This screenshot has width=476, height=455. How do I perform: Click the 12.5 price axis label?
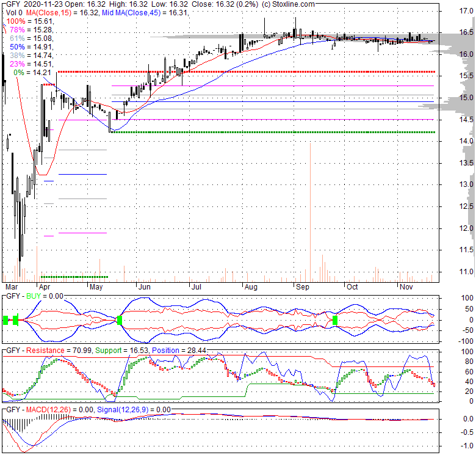[x=466, y=206]
